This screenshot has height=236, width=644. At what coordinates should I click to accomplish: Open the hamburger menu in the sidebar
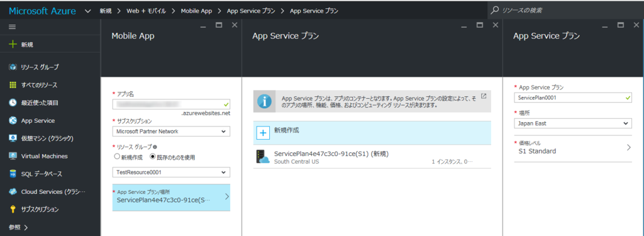pos(13,26)
